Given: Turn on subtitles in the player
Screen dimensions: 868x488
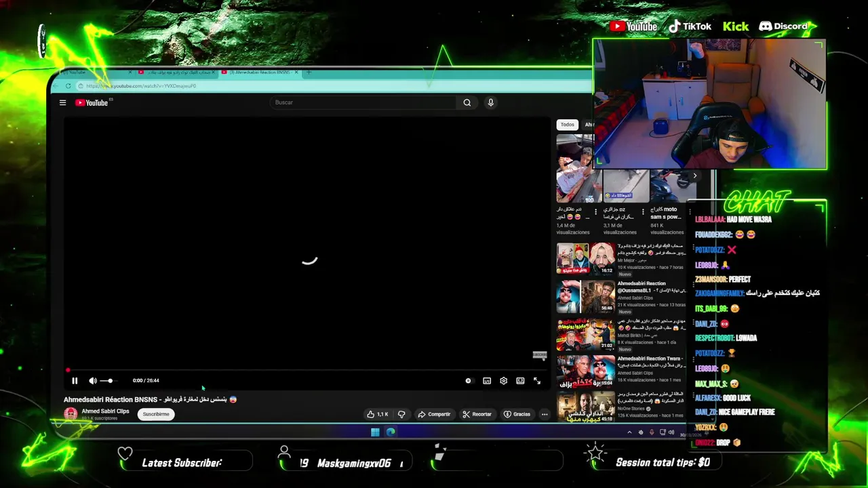Looking at the screenshot, I should coord(487,381).
